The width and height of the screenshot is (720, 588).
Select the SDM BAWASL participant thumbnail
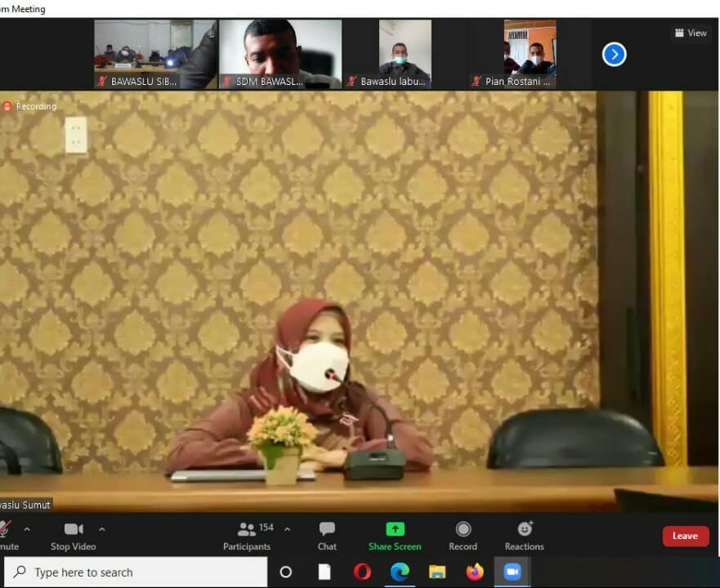click(280, 54)
